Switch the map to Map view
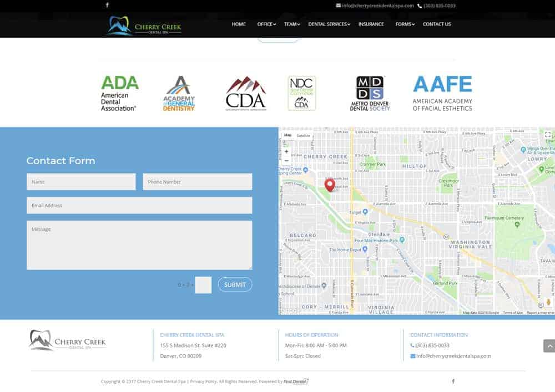The image size is (555, 392). 287,135
